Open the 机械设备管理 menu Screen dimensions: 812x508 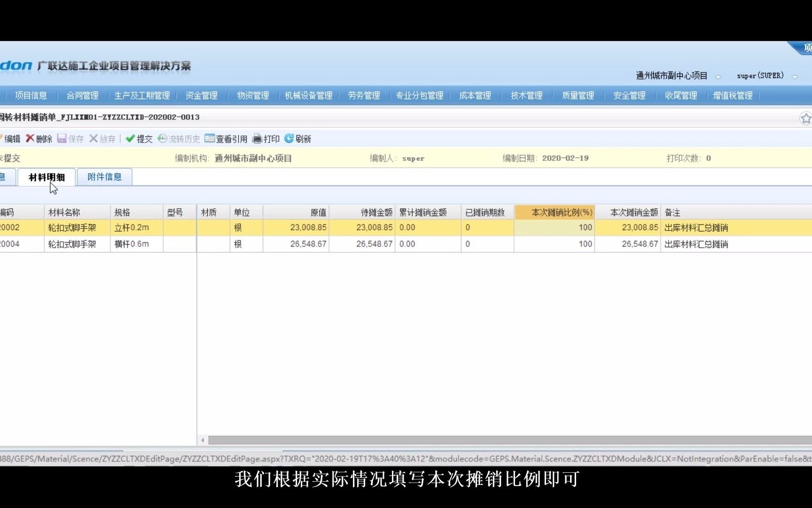[309, 95]
